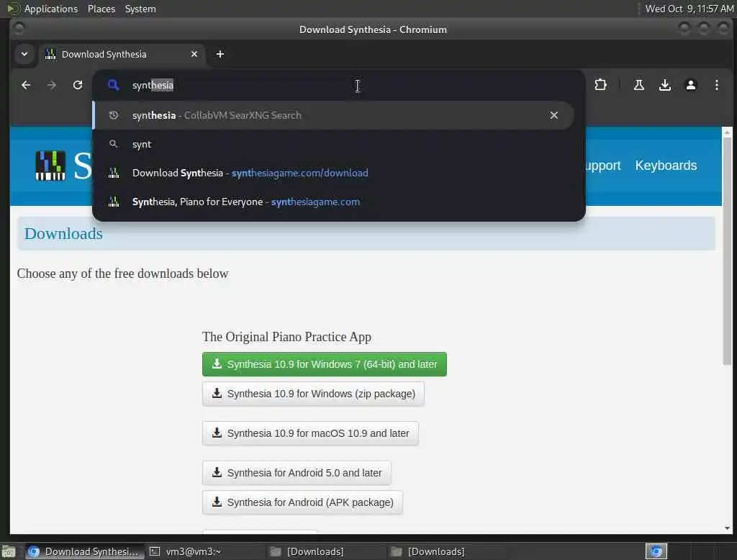Select the synthesia CollabVM SearXNG Search suggestion

pyautogui.click(x=333, y=115)
